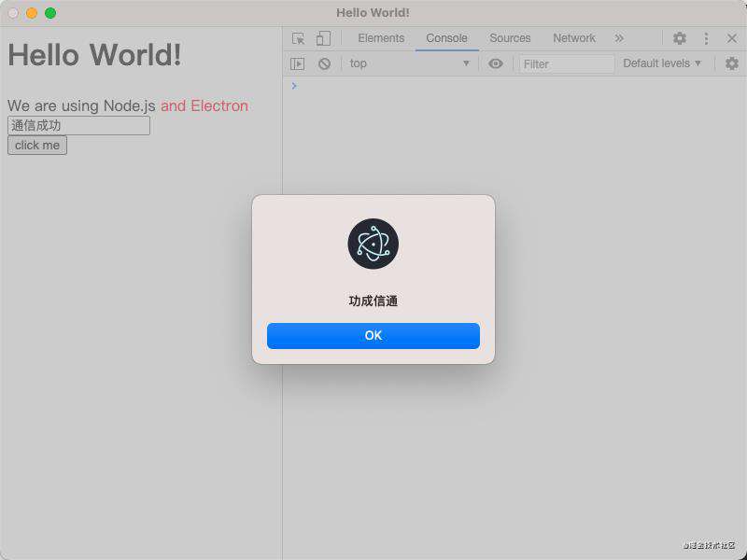The height and width of the screenshot is (560, 747).
Task: Click the console prompt arrow
Action: click(x=294, y=86)
